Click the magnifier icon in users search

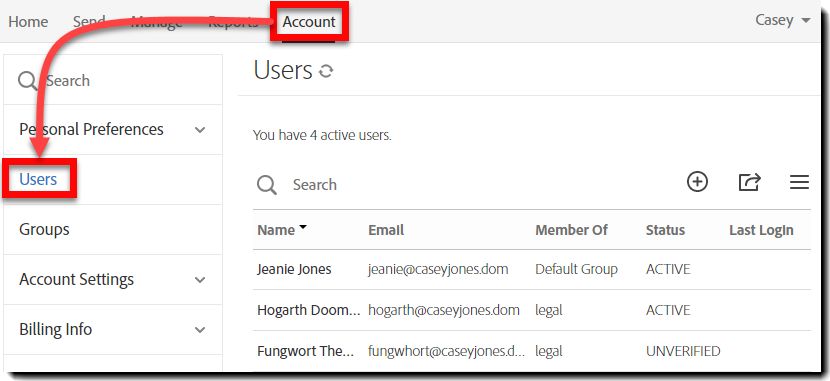coord(267,185)
